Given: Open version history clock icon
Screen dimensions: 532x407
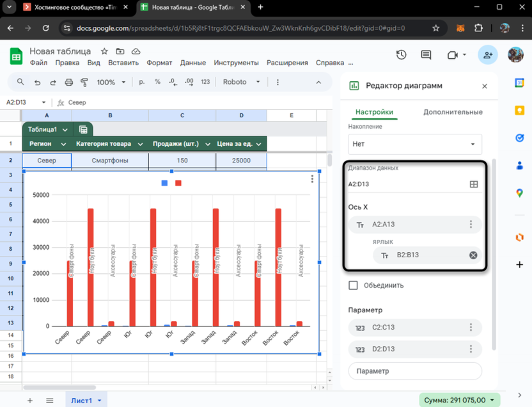Looking at the screenshot, I should [401, 55].
